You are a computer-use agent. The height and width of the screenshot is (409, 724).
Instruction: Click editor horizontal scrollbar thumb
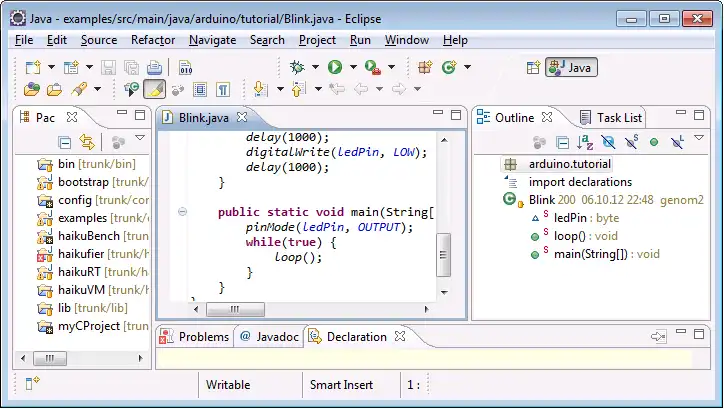[x=235, y=309]
